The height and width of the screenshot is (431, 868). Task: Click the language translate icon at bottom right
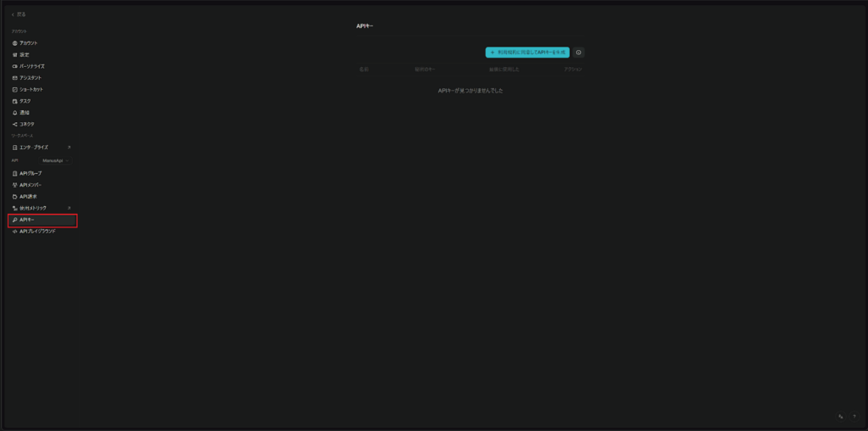pyautogui.click(x=840, y=417)
